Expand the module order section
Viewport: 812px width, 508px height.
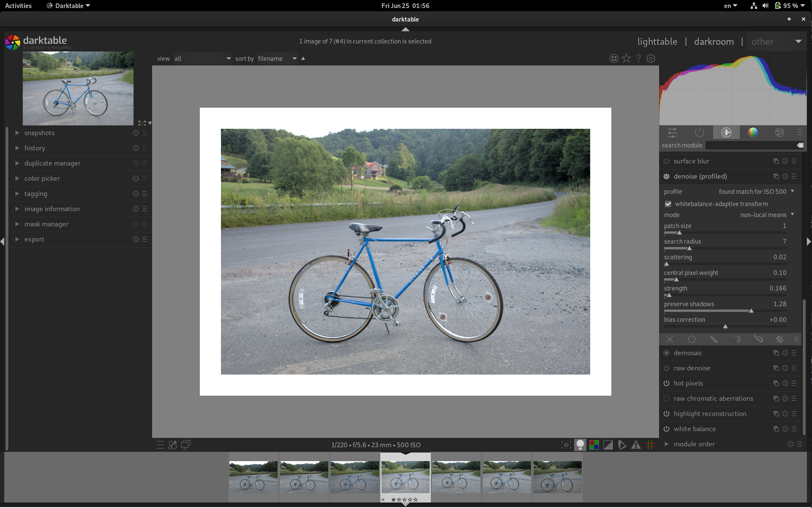[x=694, y=444]
